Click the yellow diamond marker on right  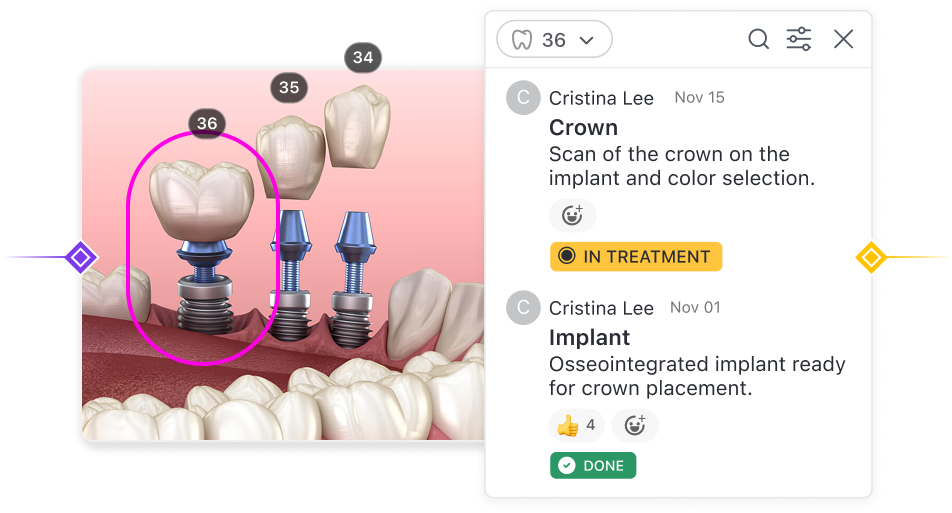pyautogui.click(x=871, y=257)
